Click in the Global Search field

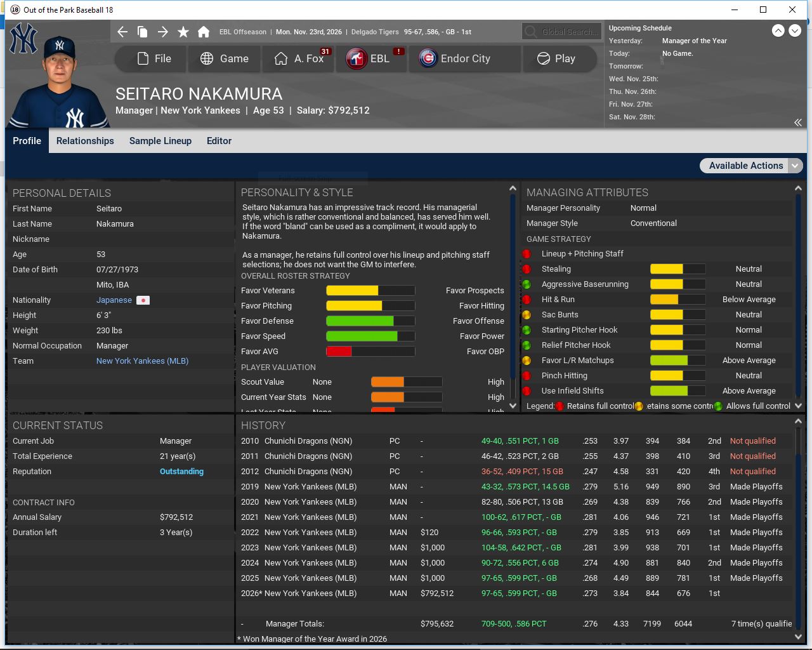coord(561,32)
